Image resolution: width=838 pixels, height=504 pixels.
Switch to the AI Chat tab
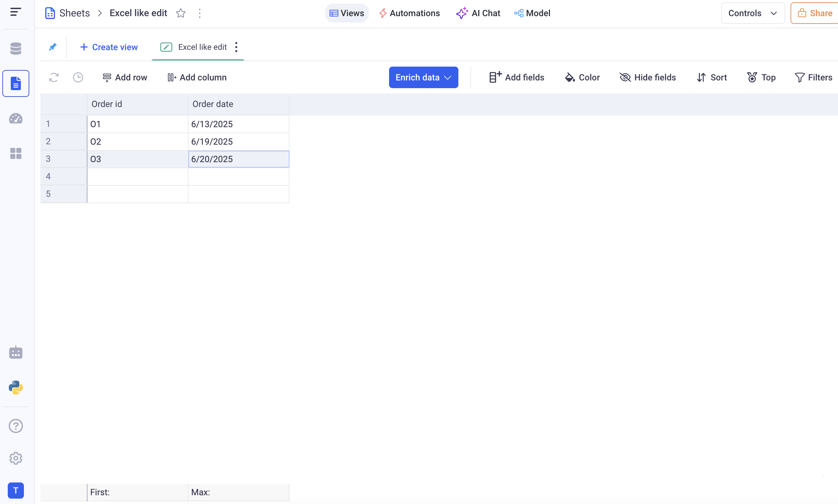tap(478, 13)
